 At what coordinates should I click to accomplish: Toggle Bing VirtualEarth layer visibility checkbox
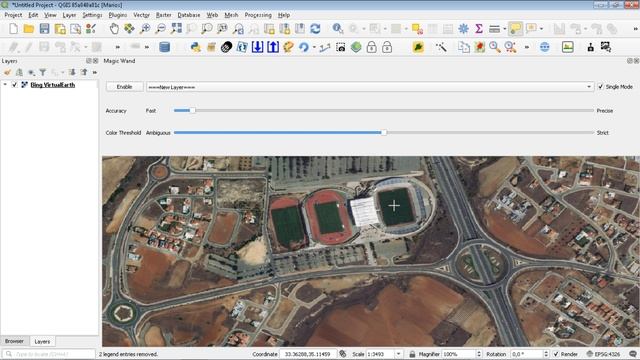(15, 85)
